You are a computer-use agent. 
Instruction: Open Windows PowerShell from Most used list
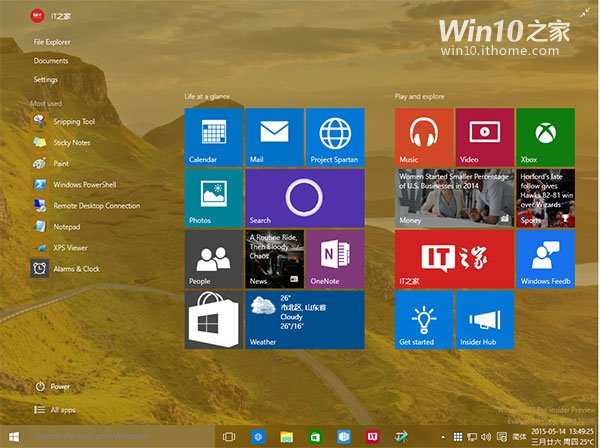pyautogui.click(x=84, y=185)
